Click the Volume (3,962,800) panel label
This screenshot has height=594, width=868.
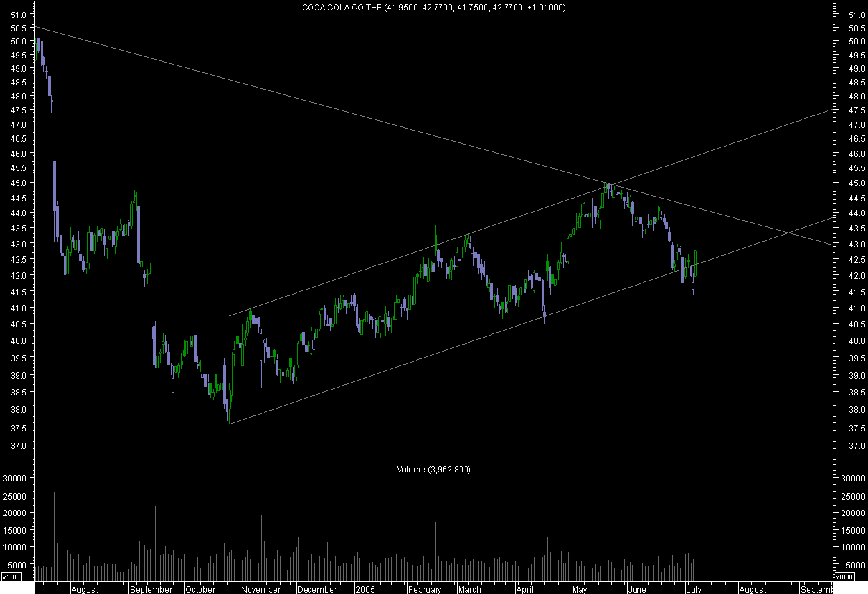[x=434, y=470]
